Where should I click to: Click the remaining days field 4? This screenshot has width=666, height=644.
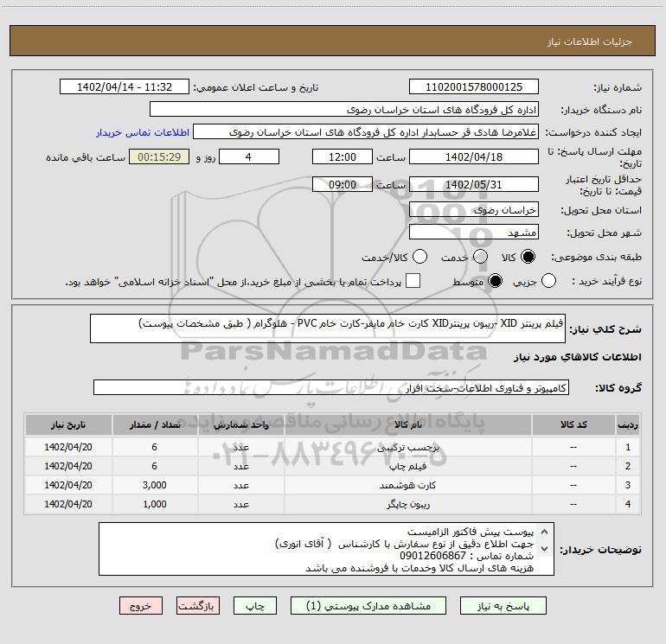click(x=249, y=156)
